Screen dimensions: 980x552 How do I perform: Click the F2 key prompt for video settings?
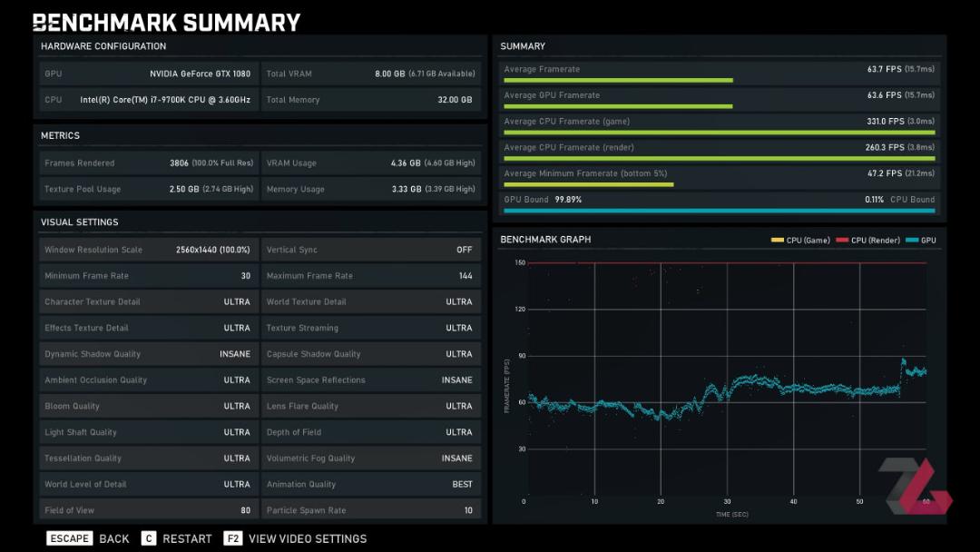232,538
